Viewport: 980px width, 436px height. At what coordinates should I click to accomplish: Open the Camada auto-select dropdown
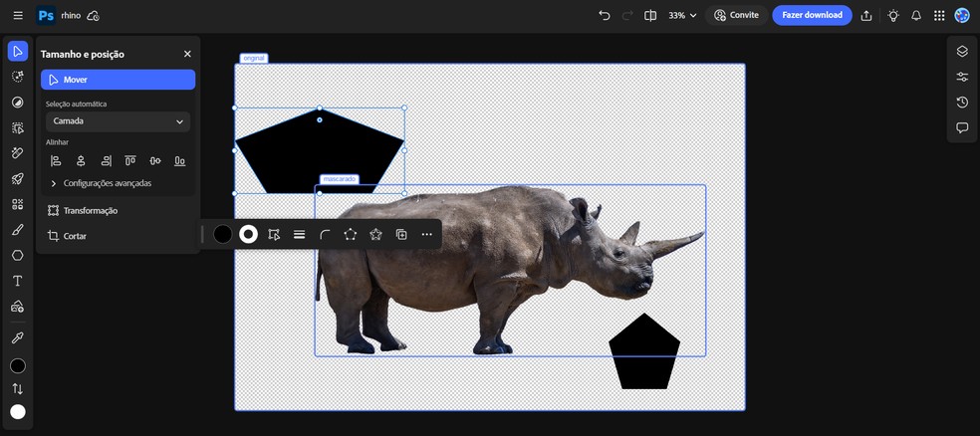(118, 121)
